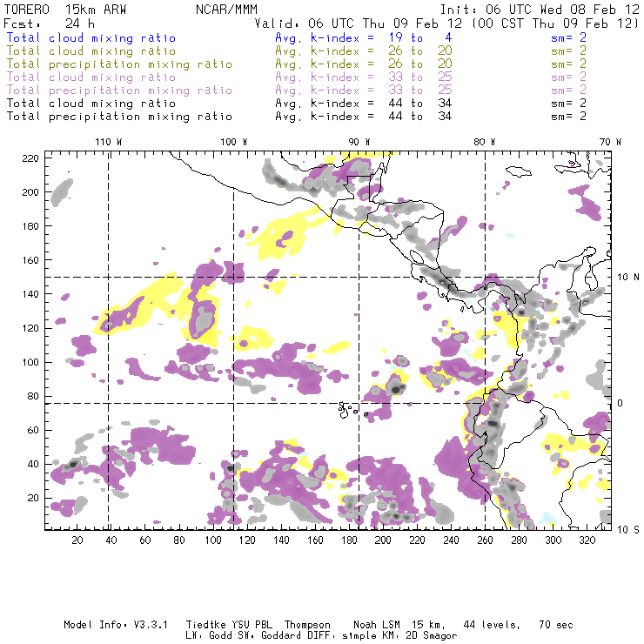Click purple "Total precipitation mixing ratio" legend line
Viewport: 644px width, 644px height.
pyautogui.click(x=119, y=91)
